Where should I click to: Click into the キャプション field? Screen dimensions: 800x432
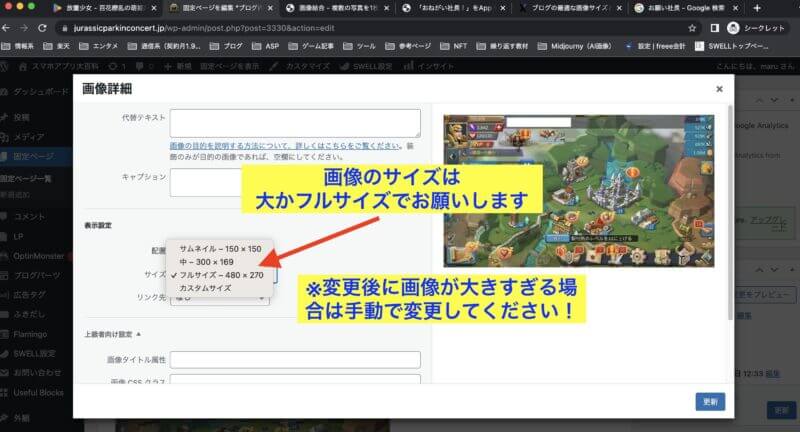295,183
